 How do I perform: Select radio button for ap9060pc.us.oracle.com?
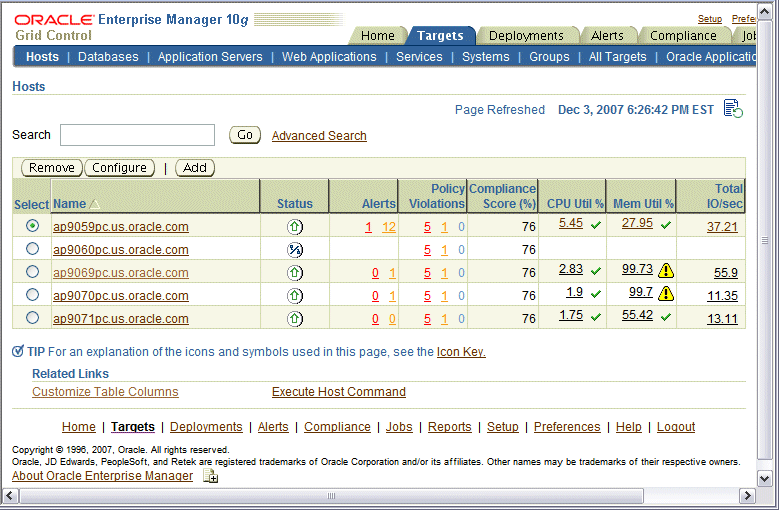tap(32, 248)
